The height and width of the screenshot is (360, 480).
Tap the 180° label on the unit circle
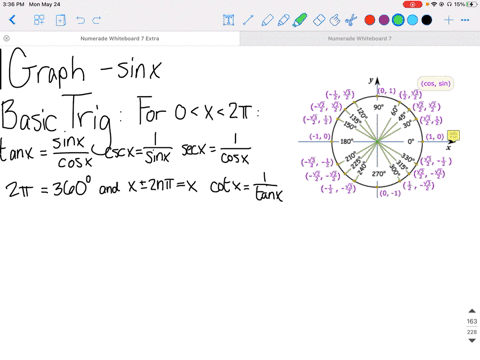point(346,141)
